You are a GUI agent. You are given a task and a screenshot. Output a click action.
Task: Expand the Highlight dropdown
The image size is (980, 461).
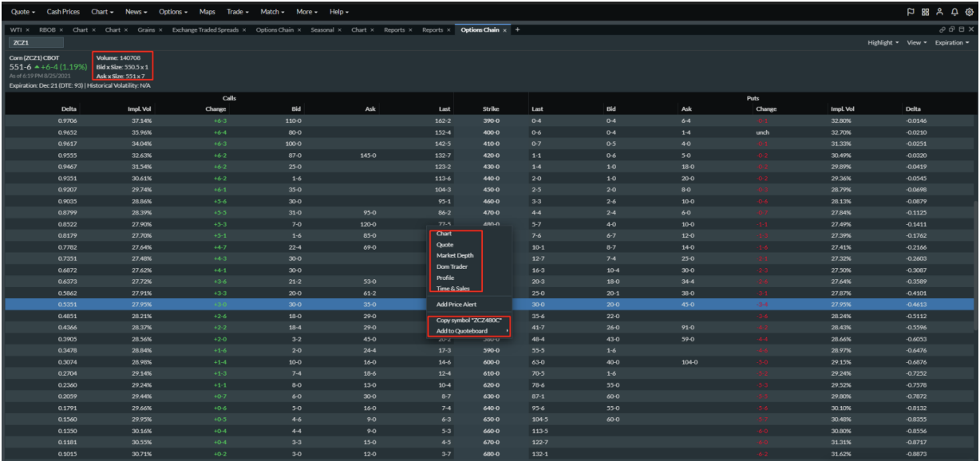tap(884, 41)
